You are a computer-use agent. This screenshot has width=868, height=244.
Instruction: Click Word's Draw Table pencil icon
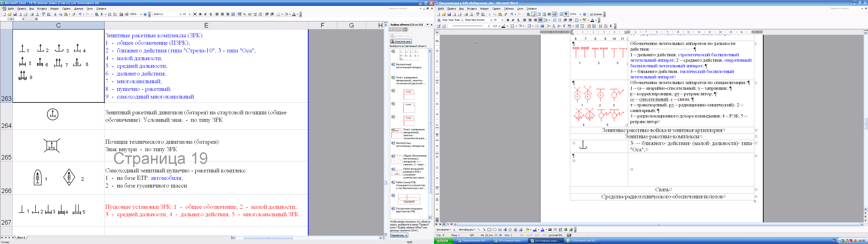pos(439,26)
